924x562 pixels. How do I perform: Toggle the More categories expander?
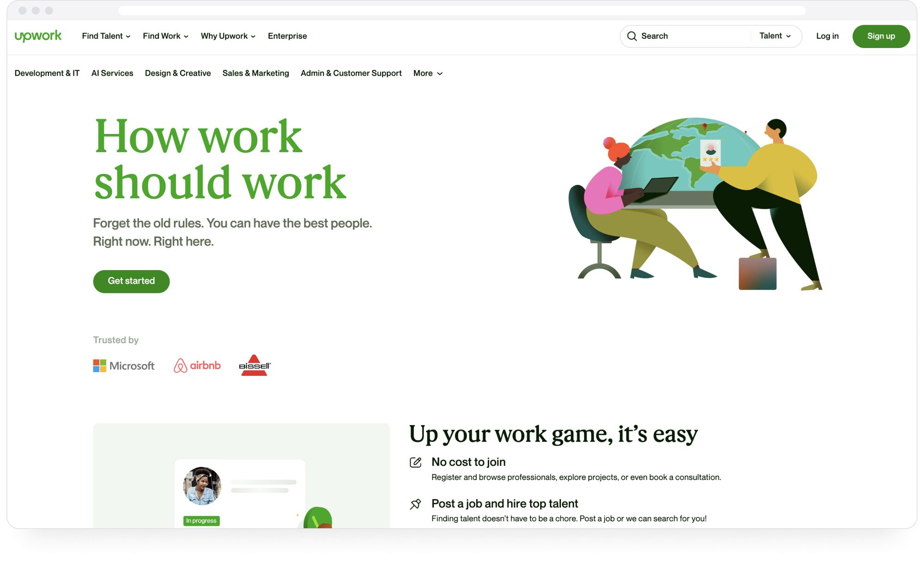[x=428, y=73]
